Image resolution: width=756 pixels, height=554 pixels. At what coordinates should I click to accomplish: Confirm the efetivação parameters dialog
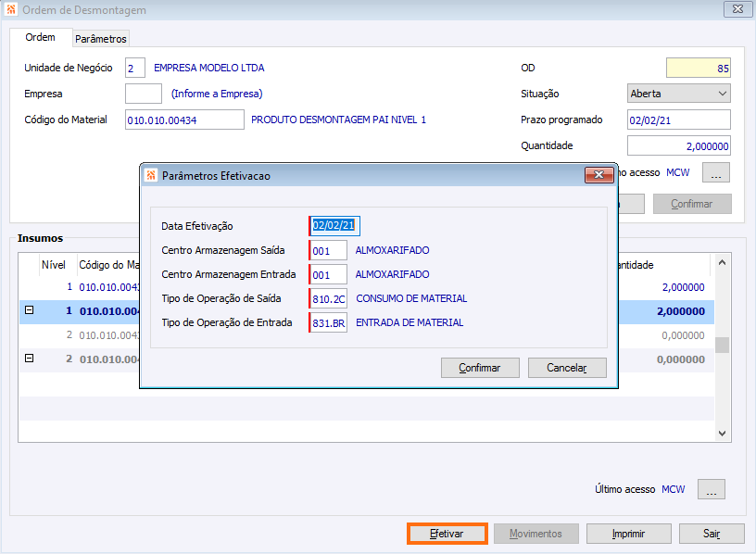coord(480,368)
